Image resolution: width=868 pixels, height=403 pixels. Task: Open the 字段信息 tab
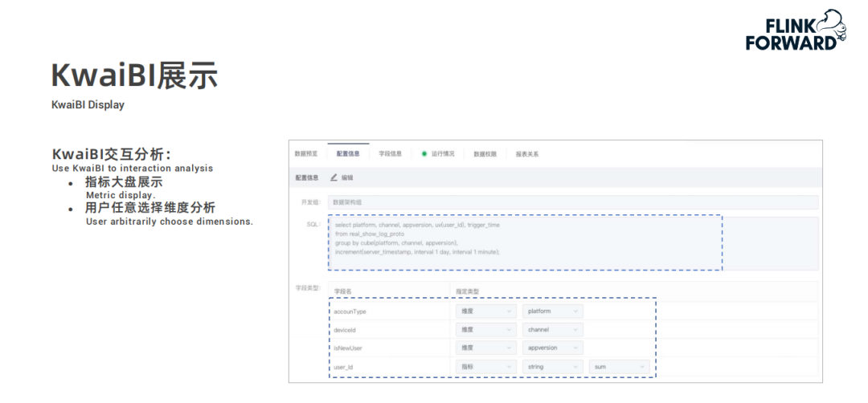point(391,153)
